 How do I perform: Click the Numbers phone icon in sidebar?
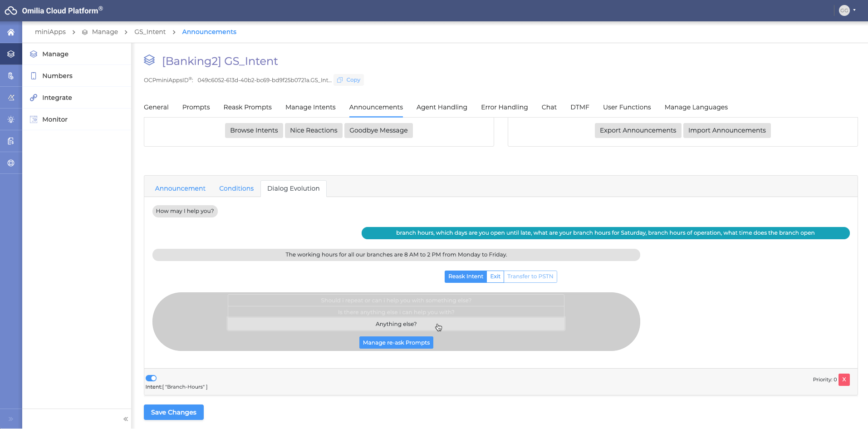coord(34,76)
